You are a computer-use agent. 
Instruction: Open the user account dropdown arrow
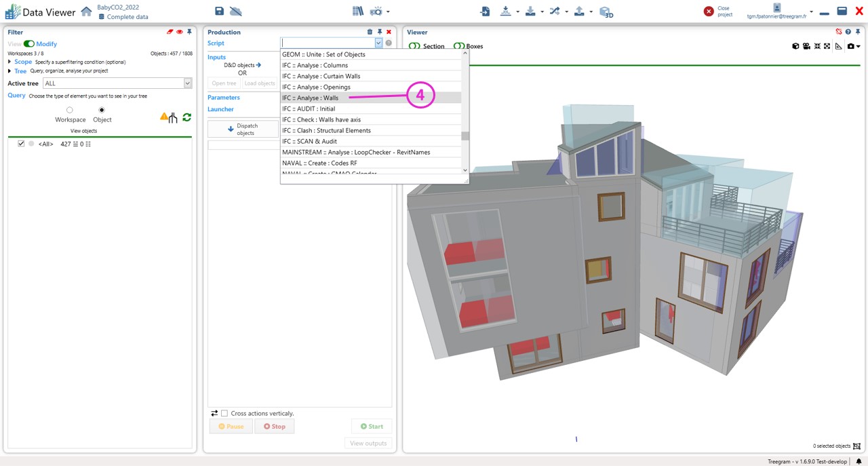[x=811, y=12]
